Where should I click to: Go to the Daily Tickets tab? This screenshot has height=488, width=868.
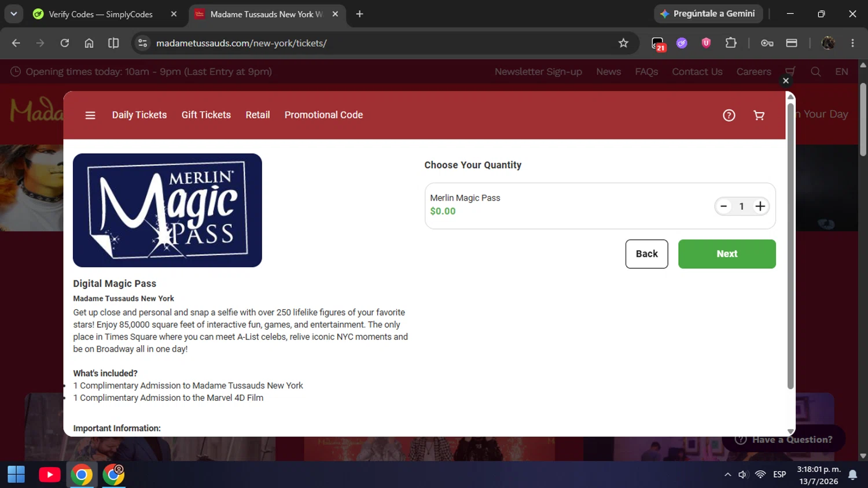click(x=139, y=115)
